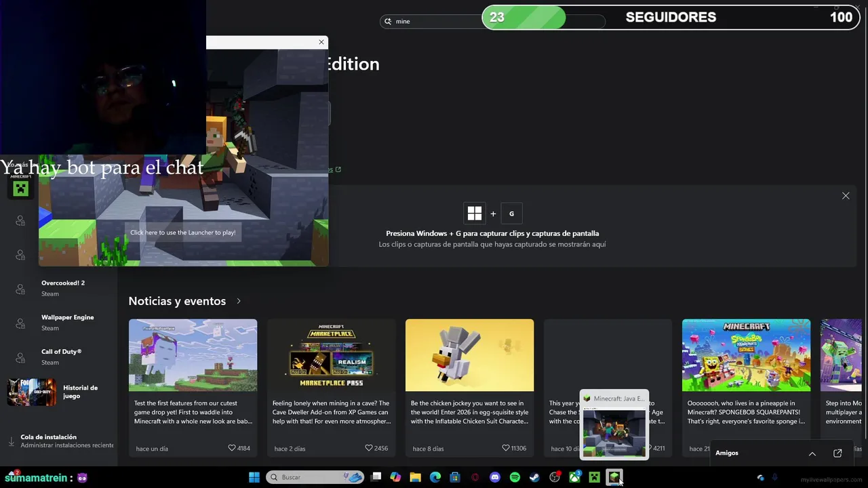This screenshot has width=868, height=488.
Task: Click 'hace un día' timestamp
Action: coord(152,449)
